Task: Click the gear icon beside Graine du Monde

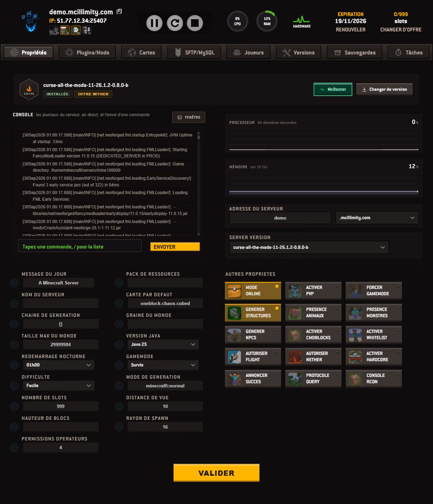Action: (119, 324)
